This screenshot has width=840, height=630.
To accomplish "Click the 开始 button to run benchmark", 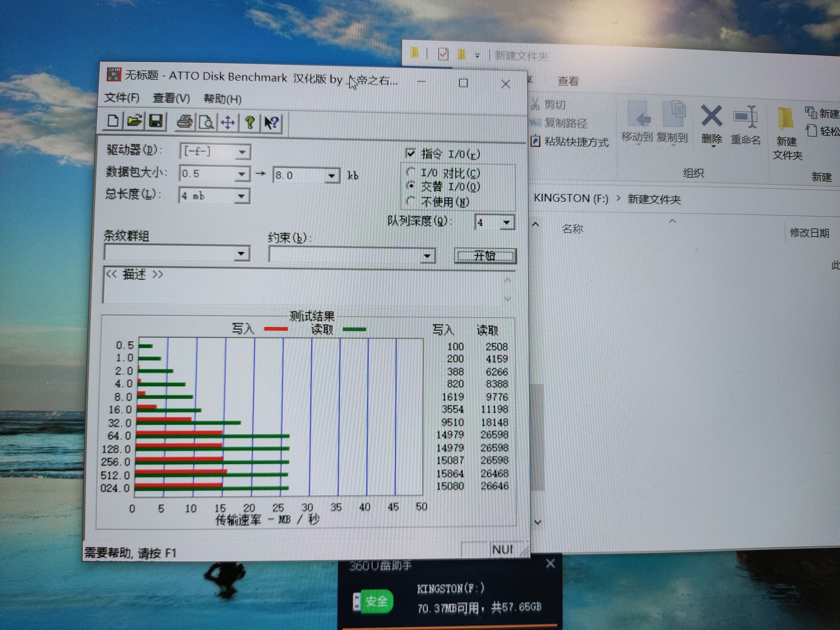I will click(x=483, y=257).
